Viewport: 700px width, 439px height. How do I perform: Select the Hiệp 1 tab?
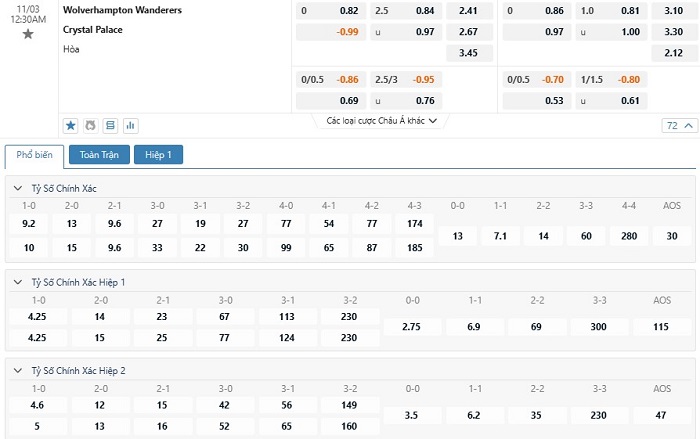158,155
